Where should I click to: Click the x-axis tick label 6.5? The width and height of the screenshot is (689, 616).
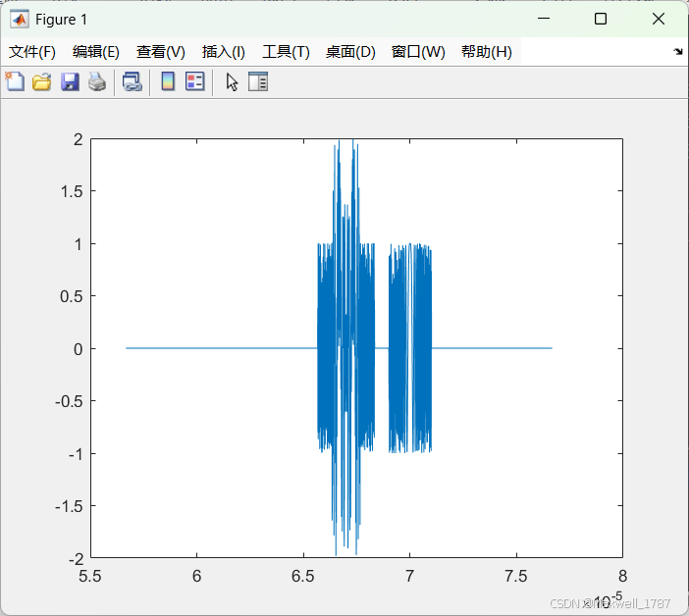(302, 576)
